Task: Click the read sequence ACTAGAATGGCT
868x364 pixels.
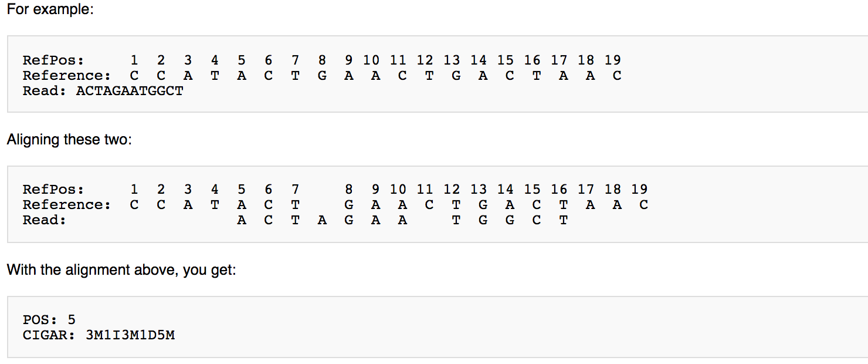Action: point(130,91)
